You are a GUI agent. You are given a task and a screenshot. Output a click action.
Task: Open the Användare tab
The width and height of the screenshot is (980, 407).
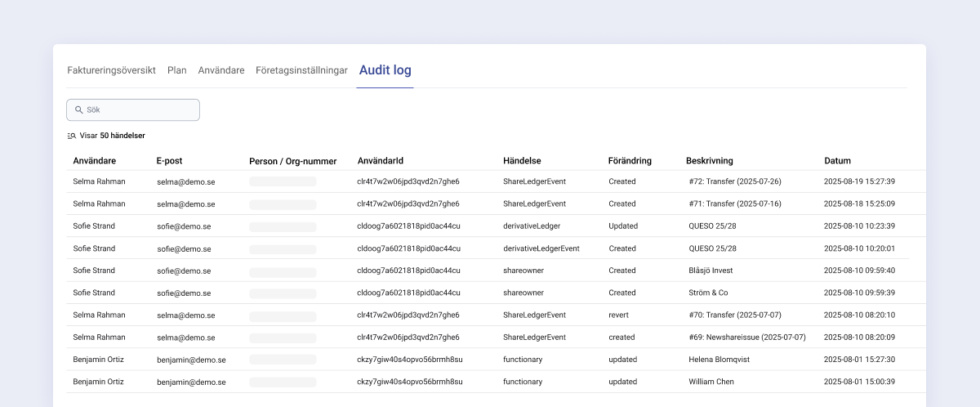point(221,70)
